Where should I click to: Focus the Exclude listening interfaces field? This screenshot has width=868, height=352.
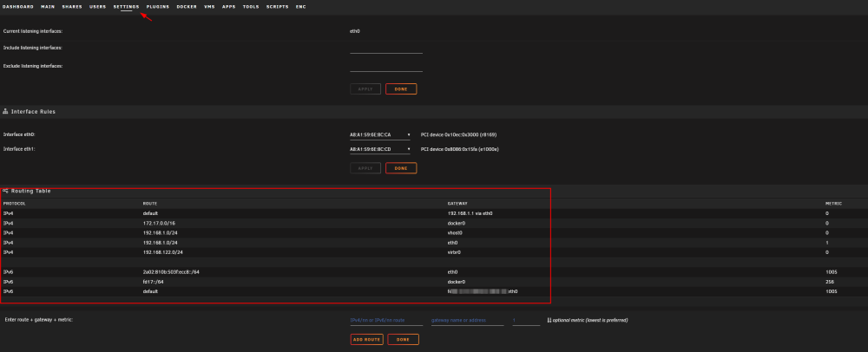[386, 67]
